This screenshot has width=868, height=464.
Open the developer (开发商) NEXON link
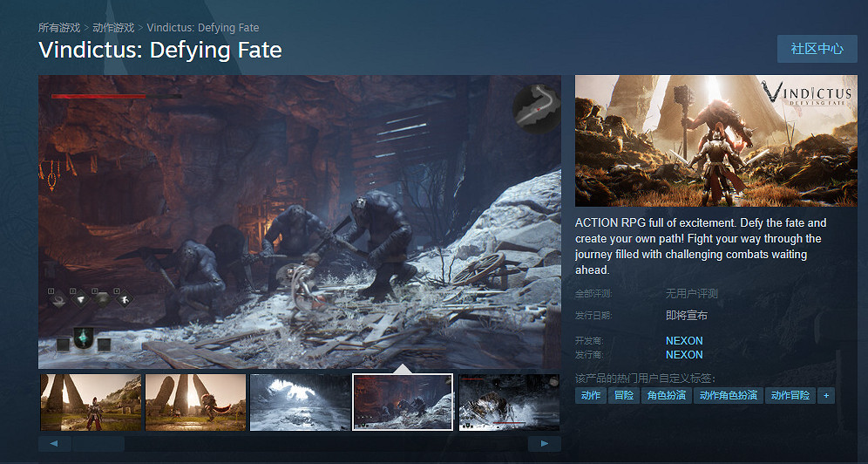(x=684, y=341)
